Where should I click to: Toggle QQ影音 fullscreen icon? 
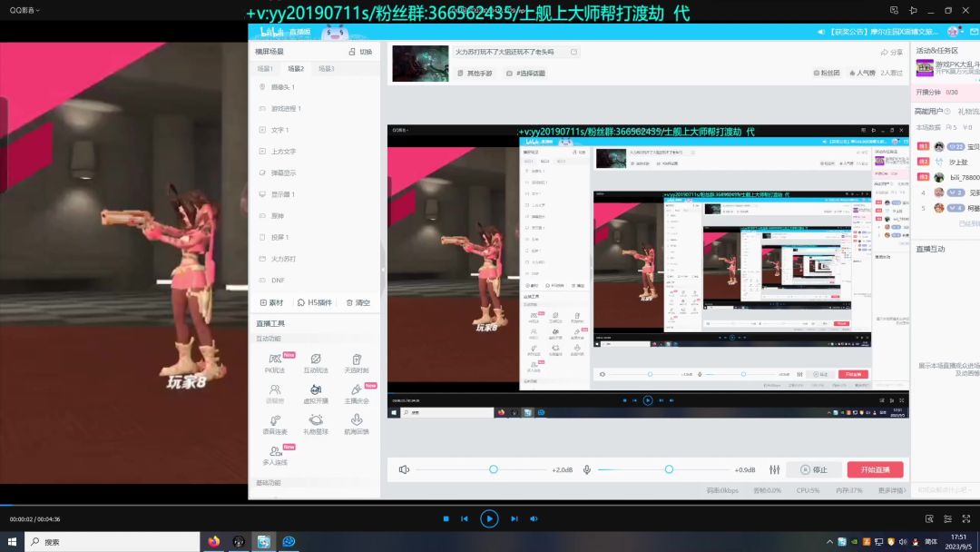[966, 519]
